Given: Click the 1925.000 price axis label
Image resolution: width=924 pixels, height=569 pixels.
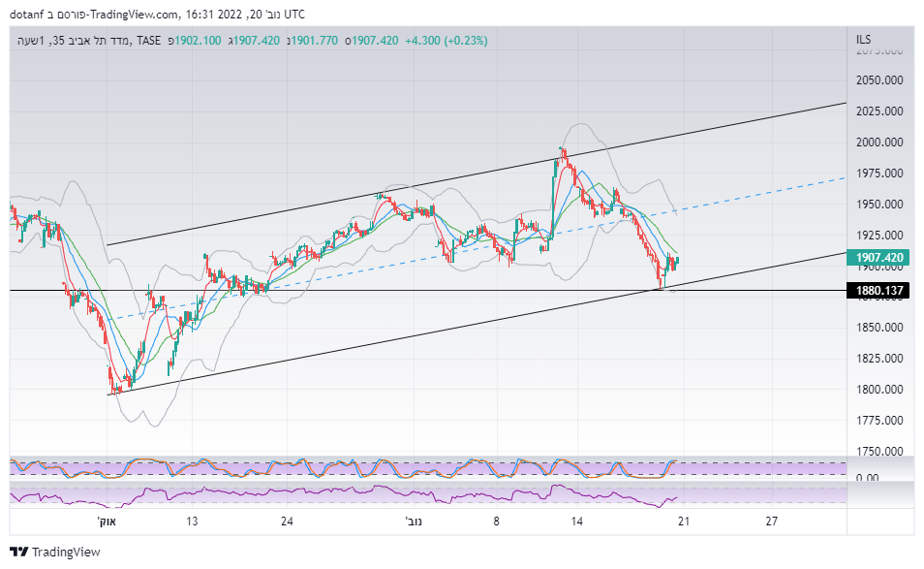Looking at the screenshot, I should [879, 236].
